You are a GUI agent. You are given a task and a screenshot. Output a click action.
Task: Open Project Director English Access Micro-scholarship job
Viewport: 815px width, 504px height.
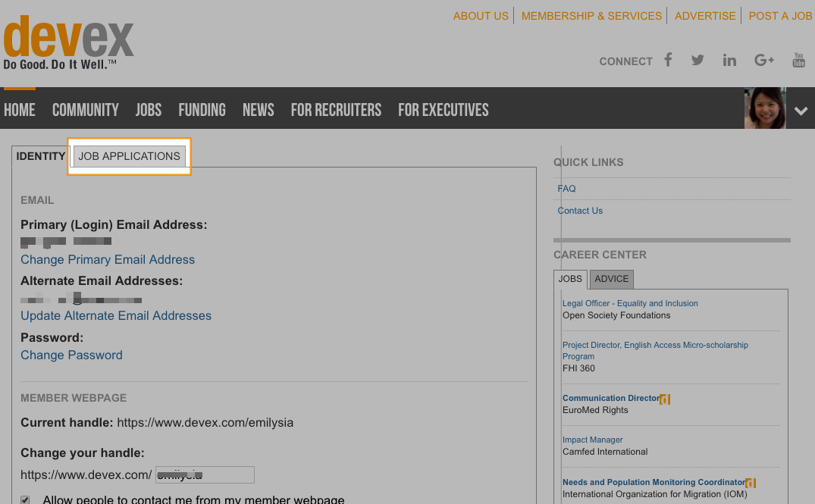click(x=656, y=351)
